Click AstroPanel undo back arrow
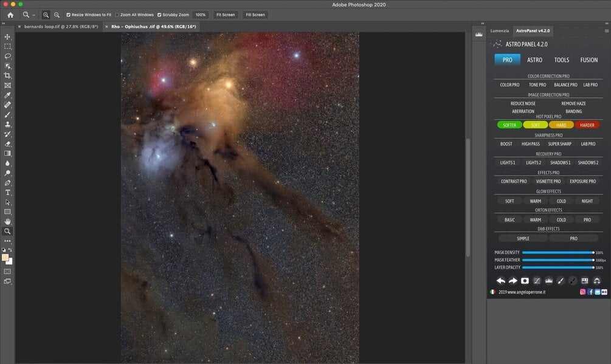 click(501, 281)
